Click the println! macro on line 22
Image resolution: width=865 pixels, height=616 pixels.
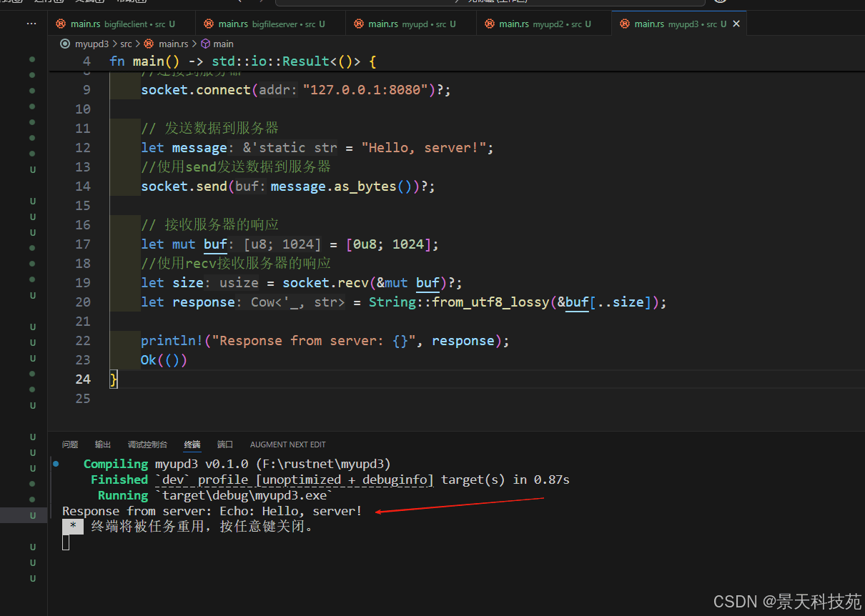pyautogui.click(x=172, y=341)
